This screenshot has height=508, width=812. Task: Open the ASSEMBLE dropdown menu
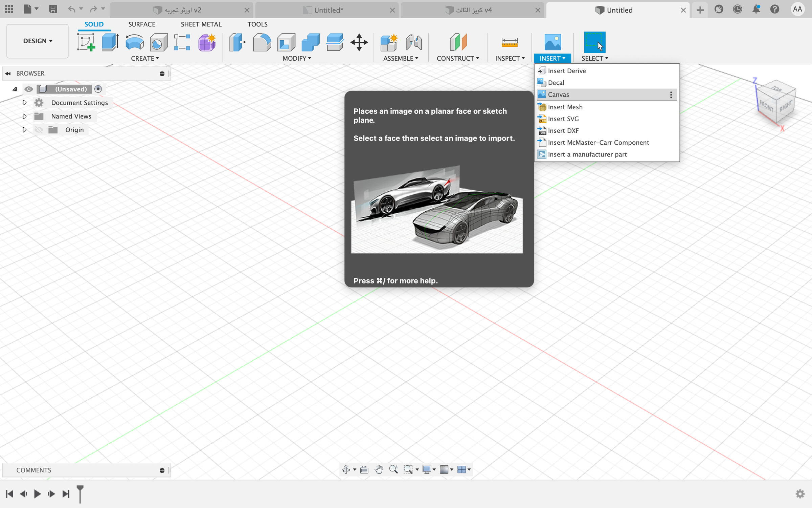pos(401,58)
